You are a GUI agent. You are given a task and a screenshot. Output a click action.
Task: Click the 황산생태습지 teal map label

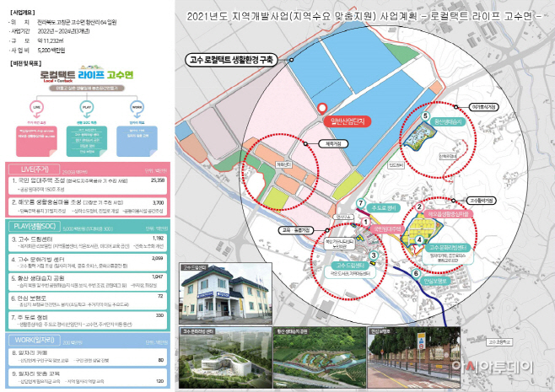coord(448,121)
